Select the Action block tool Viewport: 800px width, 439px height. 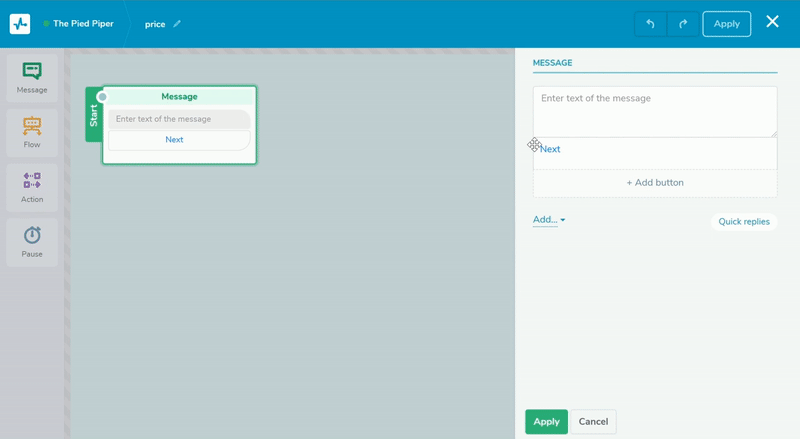[x=32, y=187]
